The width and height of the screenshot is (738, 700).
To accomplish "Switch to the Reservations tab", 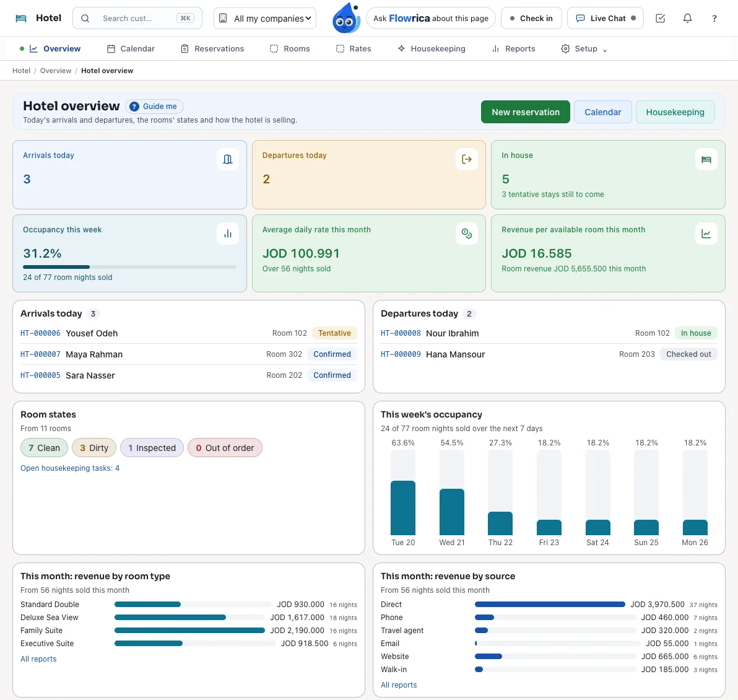I will 212,48.
